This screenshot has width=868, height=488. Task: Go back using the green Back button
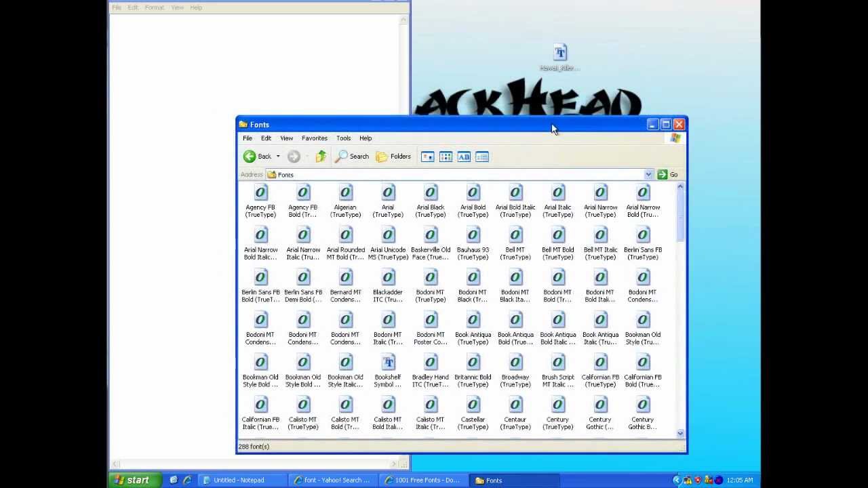[257, 157]
